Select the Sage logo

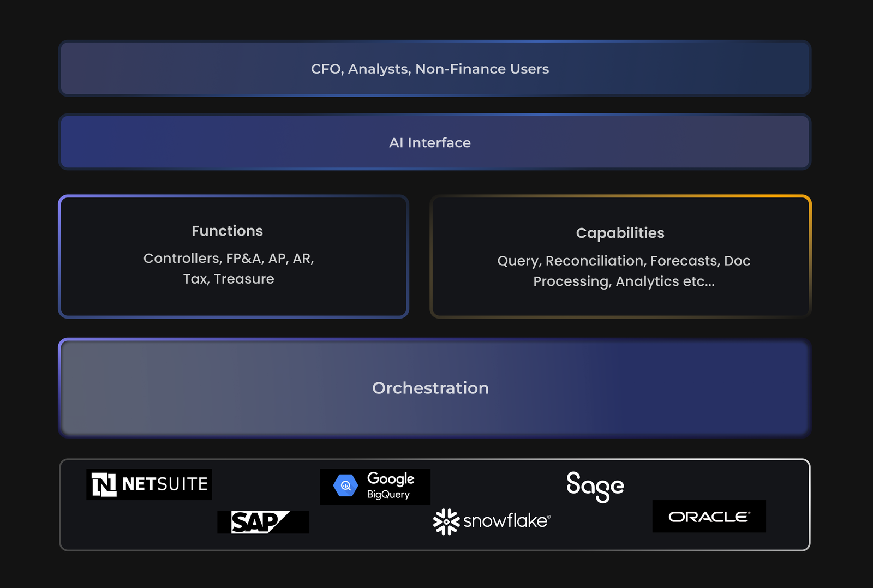coord(595,486)
